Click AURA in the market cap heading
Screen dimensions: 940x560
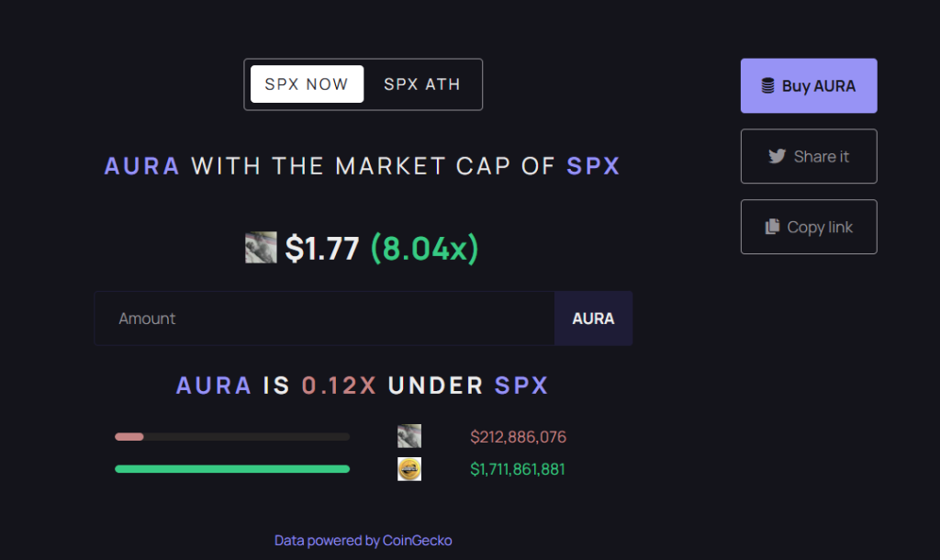(x=142, y=166)
